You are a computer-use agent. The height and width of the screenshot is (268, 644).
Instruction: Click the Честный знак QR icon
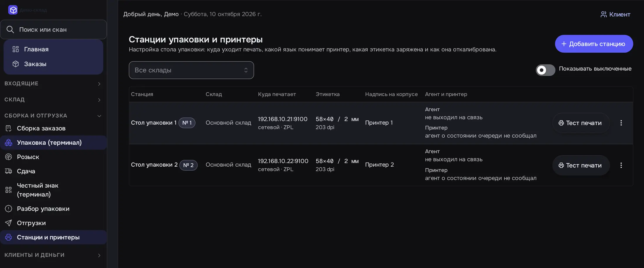[8, 190]
